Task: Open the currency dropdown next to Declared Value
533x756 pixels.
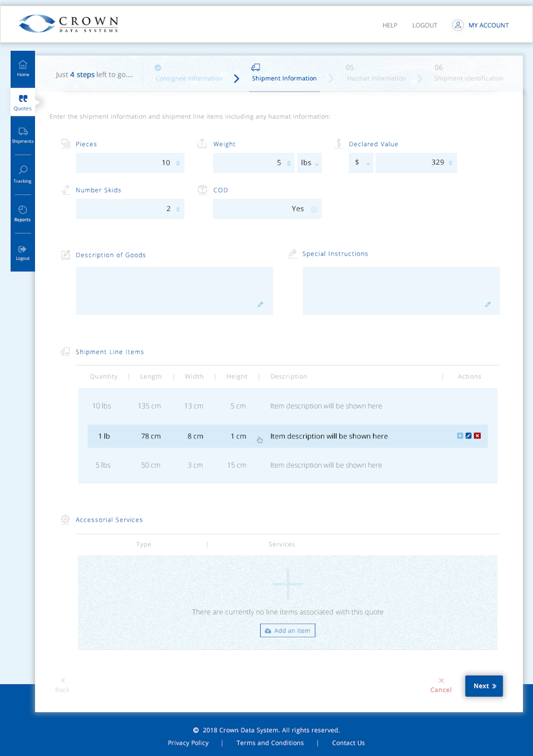Action: 361,163
